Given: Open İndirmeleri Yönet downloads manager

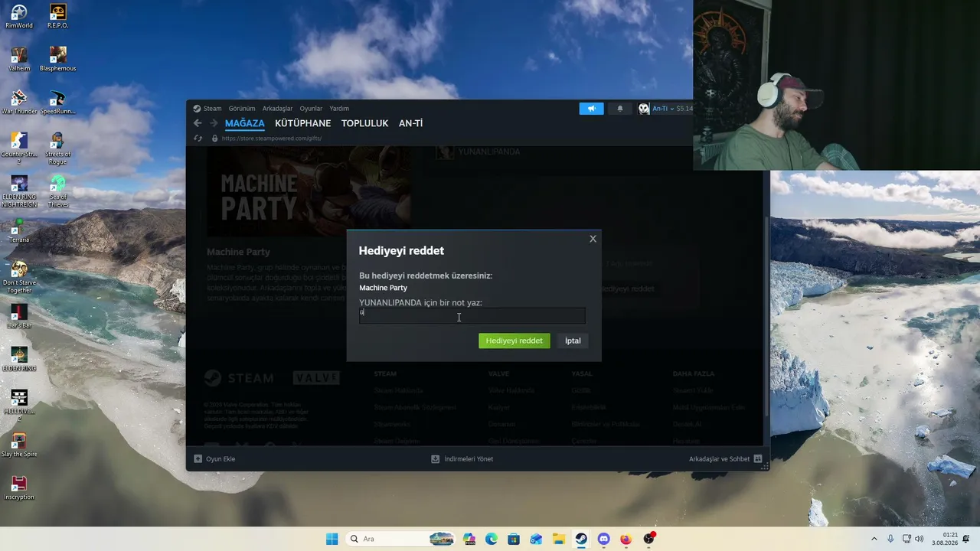Looking at the screenshot, I should pyautogui.click(x=462, y=459).
